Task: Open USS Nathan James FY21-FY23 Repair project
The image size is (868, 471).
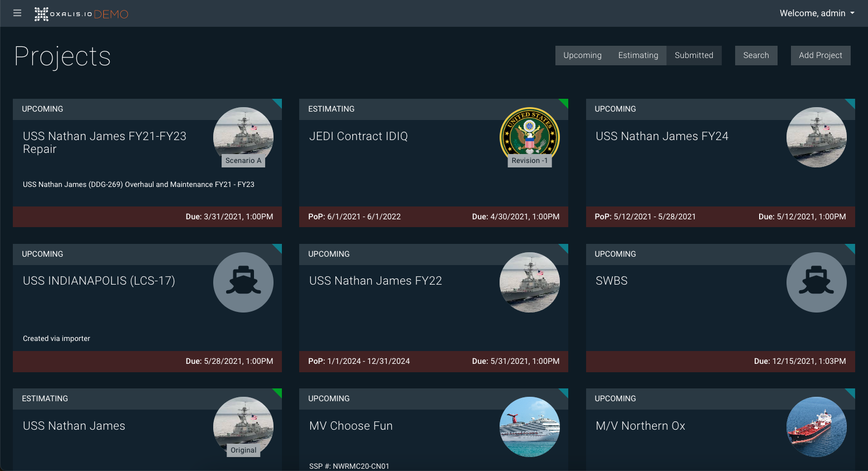Action: click(x=104, y=142)
